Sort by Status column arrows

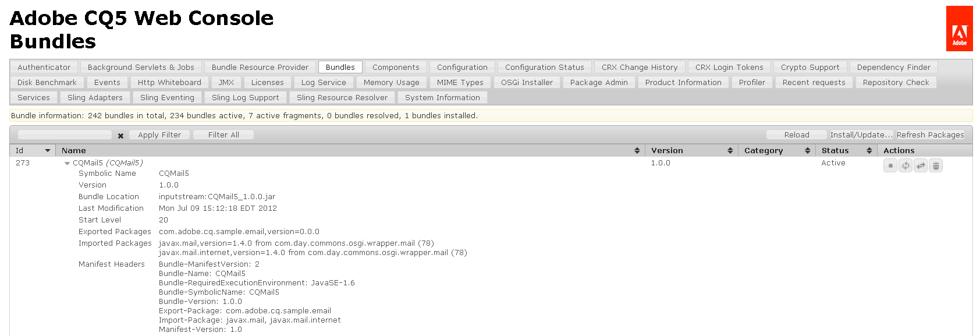[869, 150]
